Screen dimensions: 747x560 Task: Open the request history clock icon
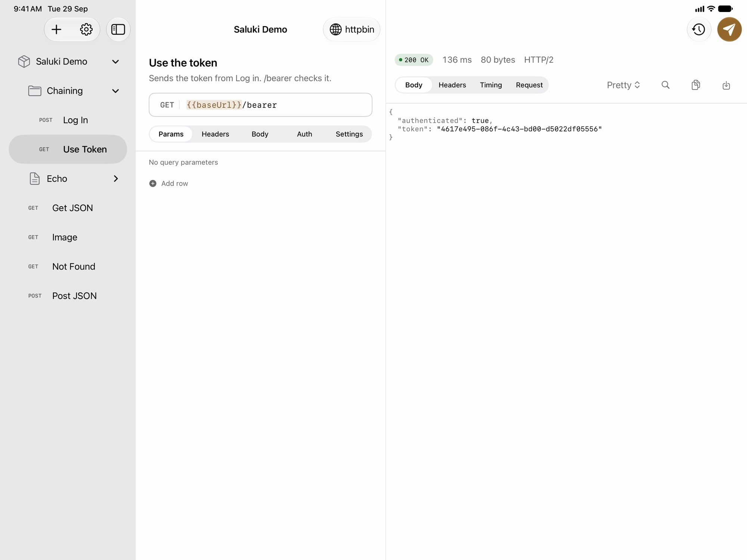(698, 29)
